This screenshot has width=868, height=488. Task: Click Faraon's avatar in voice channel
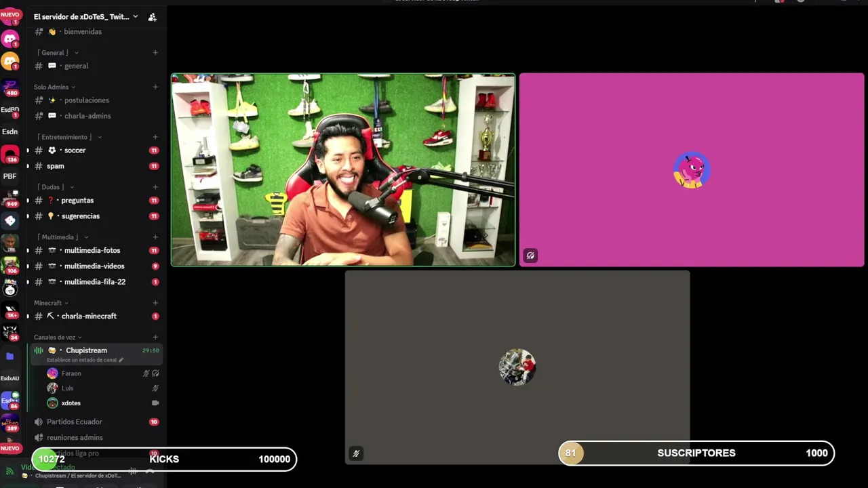point(52,373)
